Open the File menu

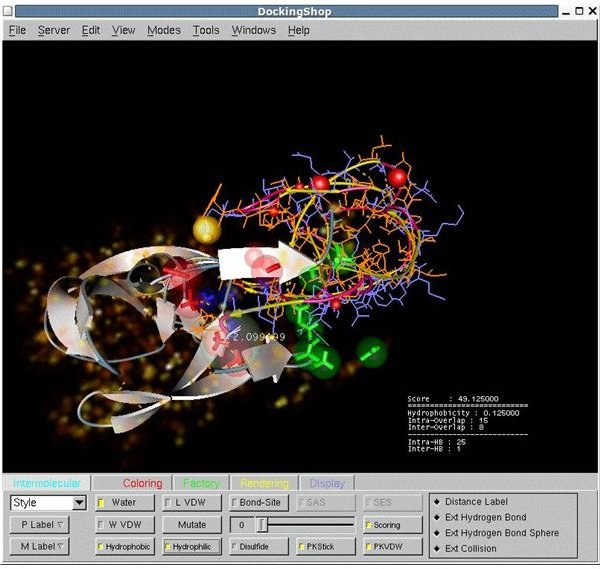pos(17,30)
